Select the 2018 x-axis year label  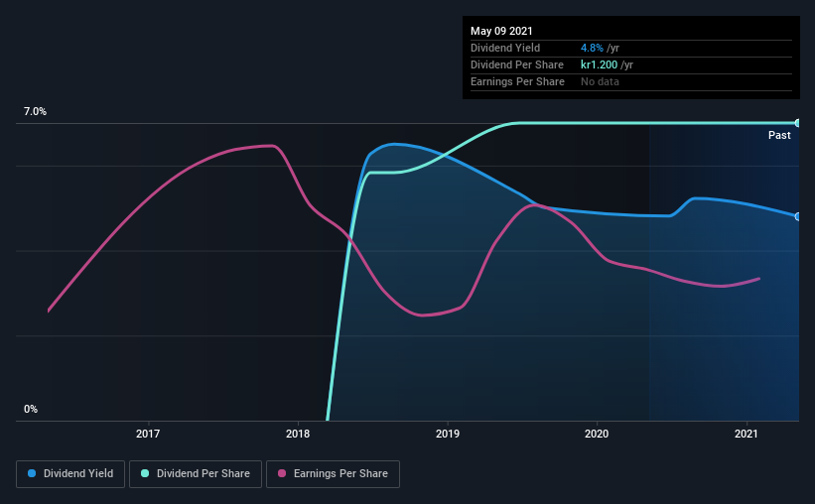pyautogui.click(x=298, y=434)
